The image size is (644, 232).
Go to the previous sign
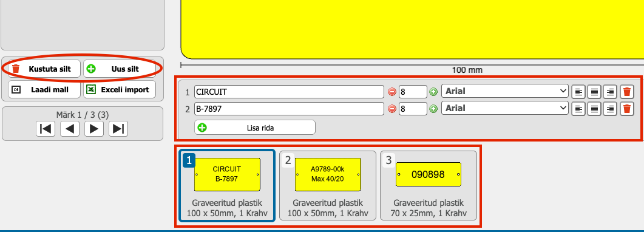tap(69, 129)
